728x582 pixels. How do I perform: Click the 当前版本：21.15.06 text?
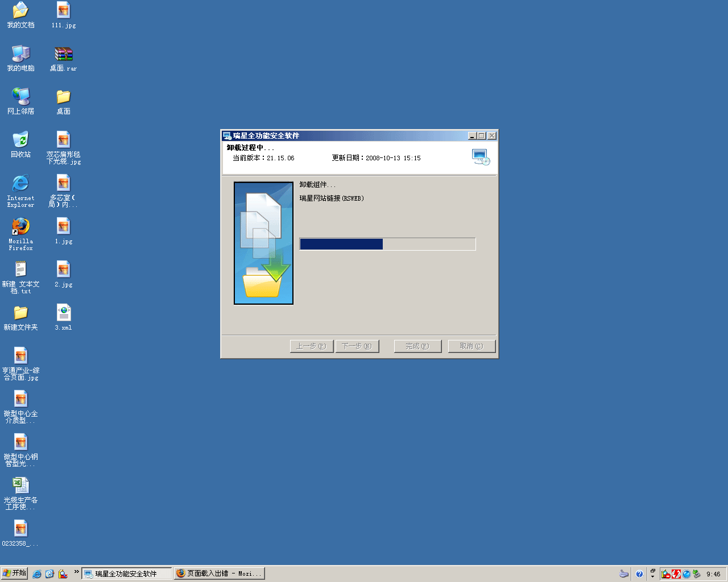(x=263, y=158)
